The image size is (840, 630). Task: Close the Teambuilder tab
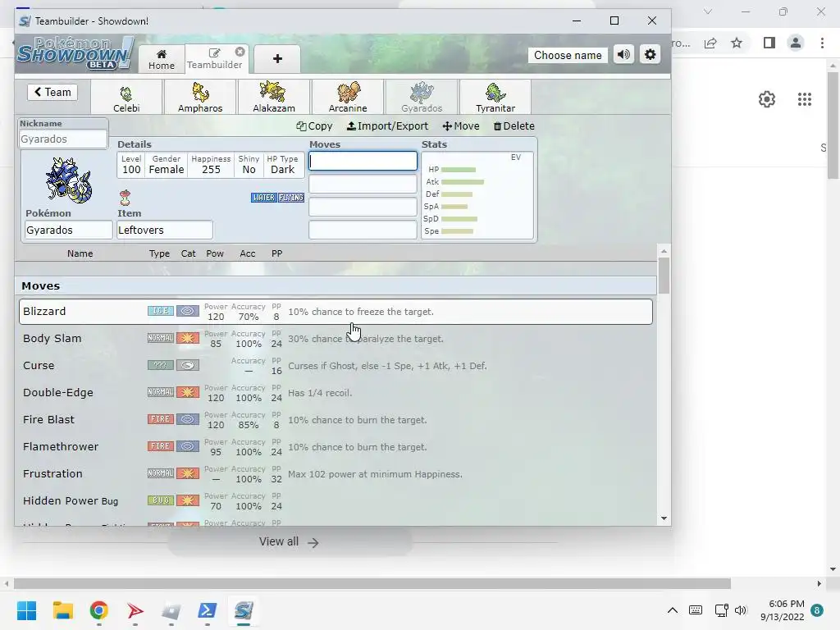pos(240,52)
